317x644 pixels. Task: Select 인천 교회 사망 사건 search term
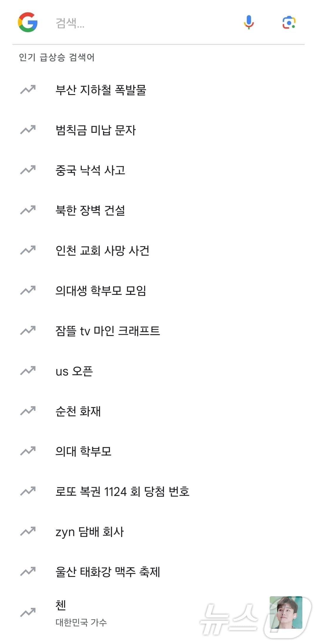[x=102, y=250]
